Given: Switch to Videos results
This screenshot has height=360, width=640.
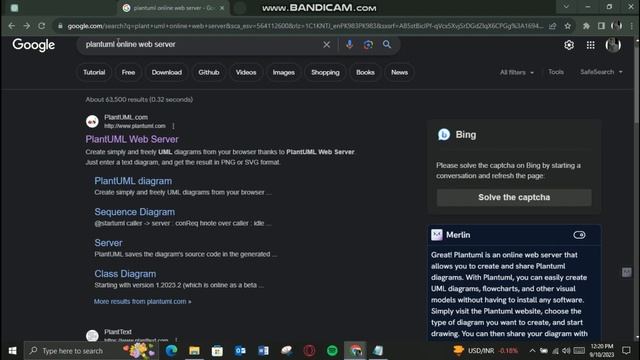Looking at the screenshot, I should tap(246, 72).
